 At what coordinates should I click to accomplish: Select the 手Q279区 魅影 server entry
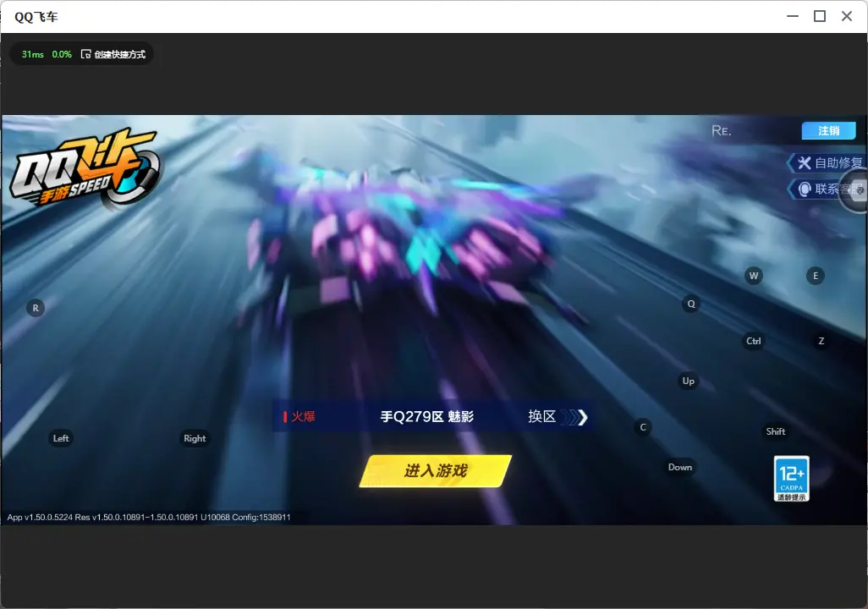coord(426,416)
